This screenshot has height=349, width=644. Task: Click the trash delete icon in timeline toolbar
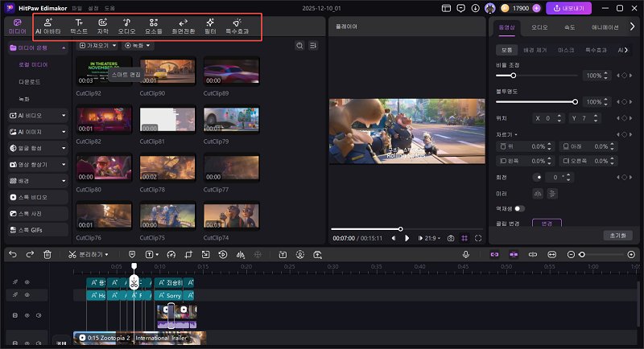pyautogui.click(x=47, y=254)
